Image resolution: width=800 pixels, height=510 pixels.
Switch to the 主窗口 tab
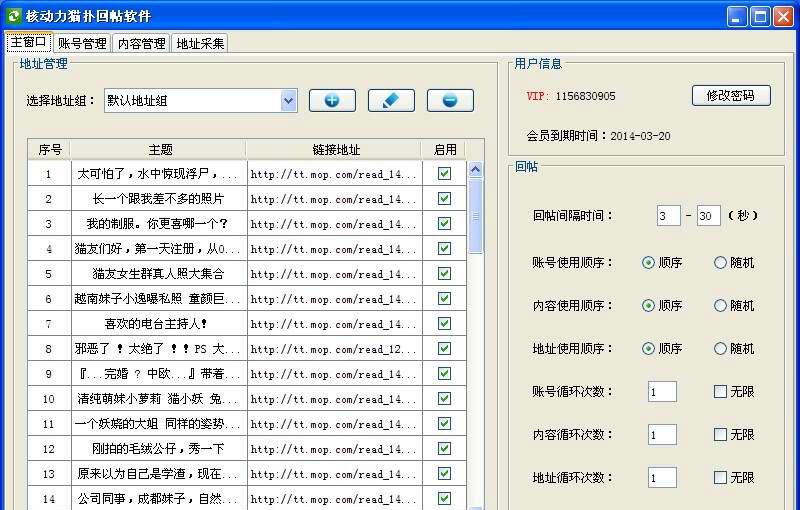point(29,42)
